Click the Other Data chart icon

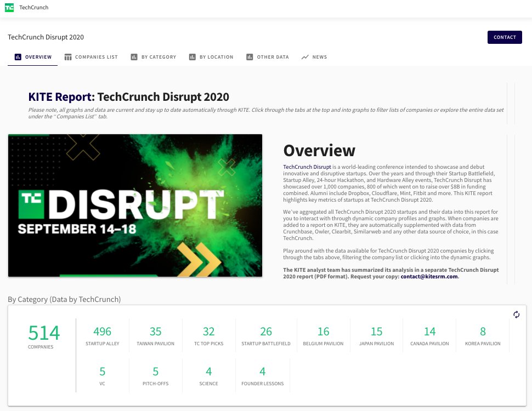click(x=250, y=57)
